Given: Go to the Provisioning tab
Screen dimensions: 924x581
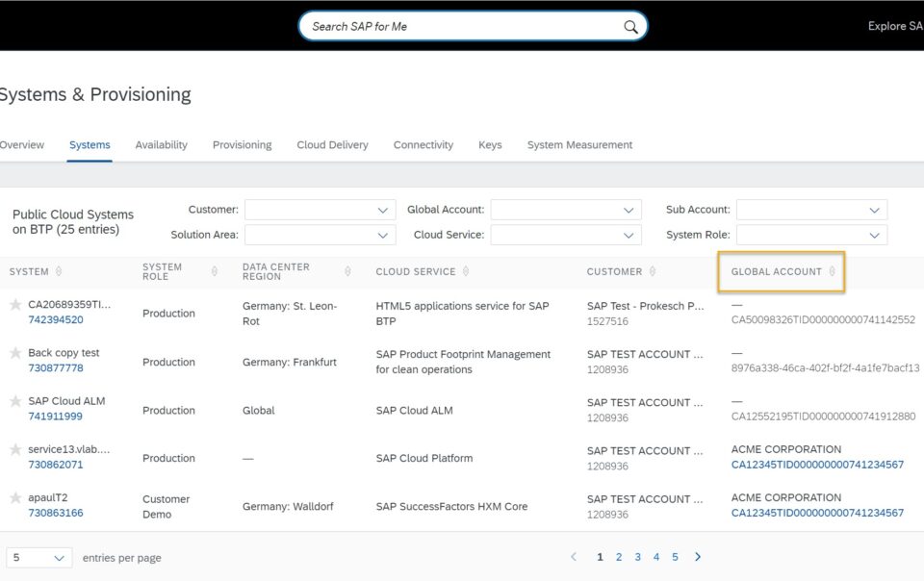Looking at the screenshot, I should pos(243,145).
